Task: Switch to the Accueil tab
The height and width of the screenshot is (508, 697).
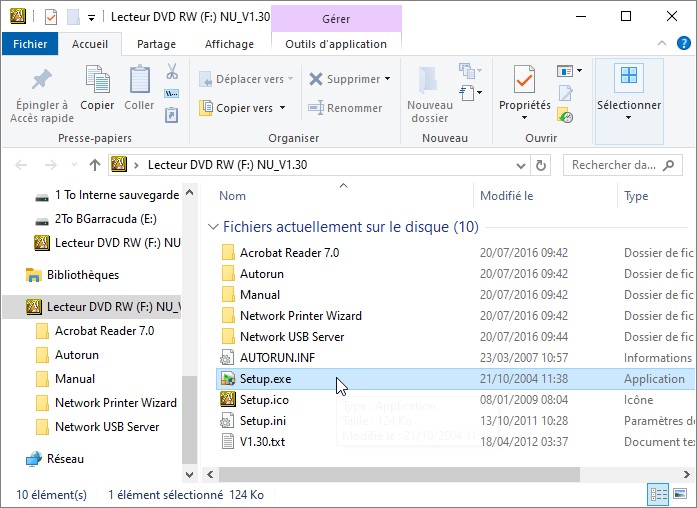Action: point(90,44)
